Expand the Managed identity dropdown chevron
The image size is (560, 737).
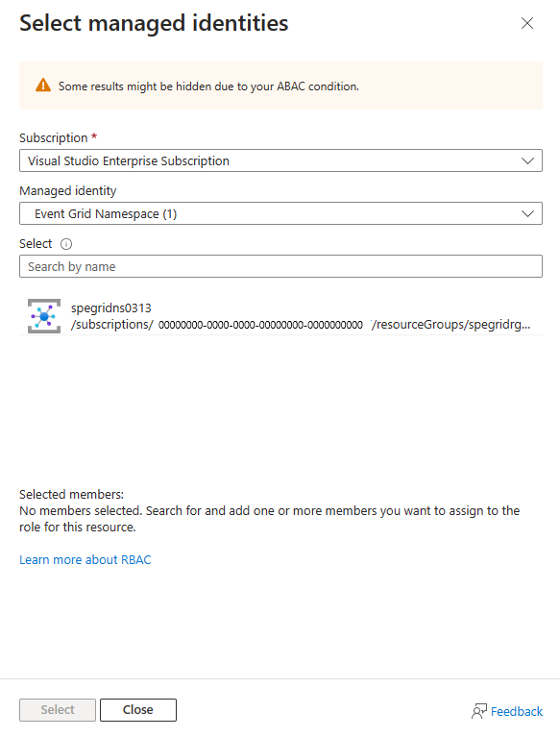click(527, 214)
